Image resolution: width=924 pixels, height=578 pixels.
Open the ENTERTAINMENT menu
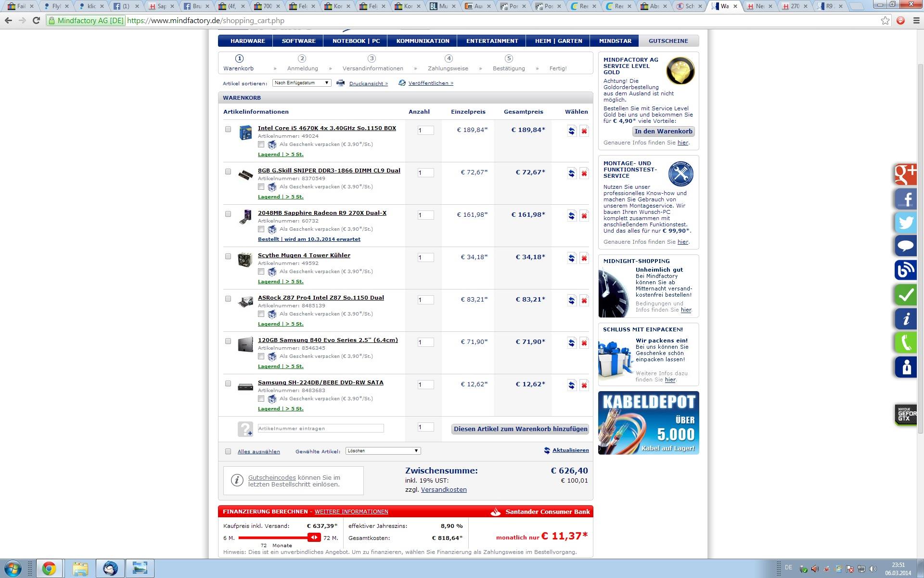coord(492,41)
